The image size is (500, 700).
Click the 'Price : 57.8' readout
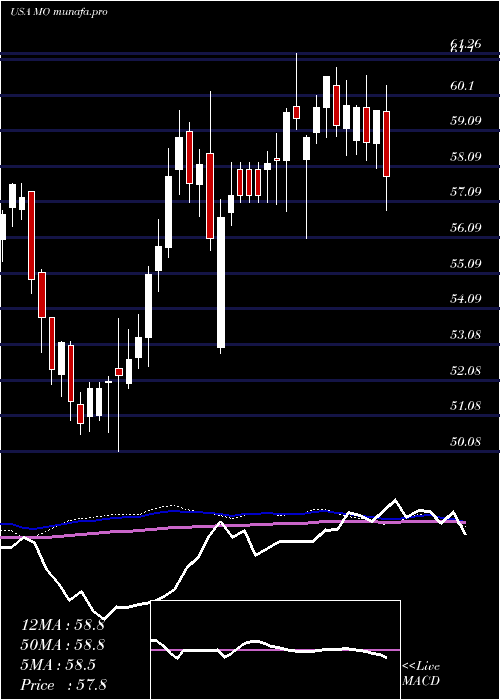[x=63, y=685]
